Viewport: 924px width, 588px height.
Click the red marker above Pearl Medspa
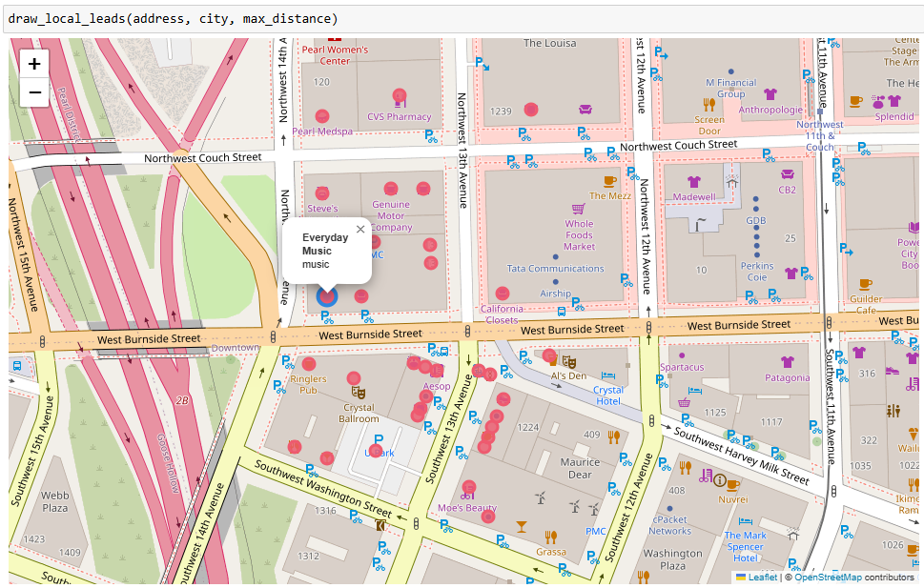(x=321, y=116)
